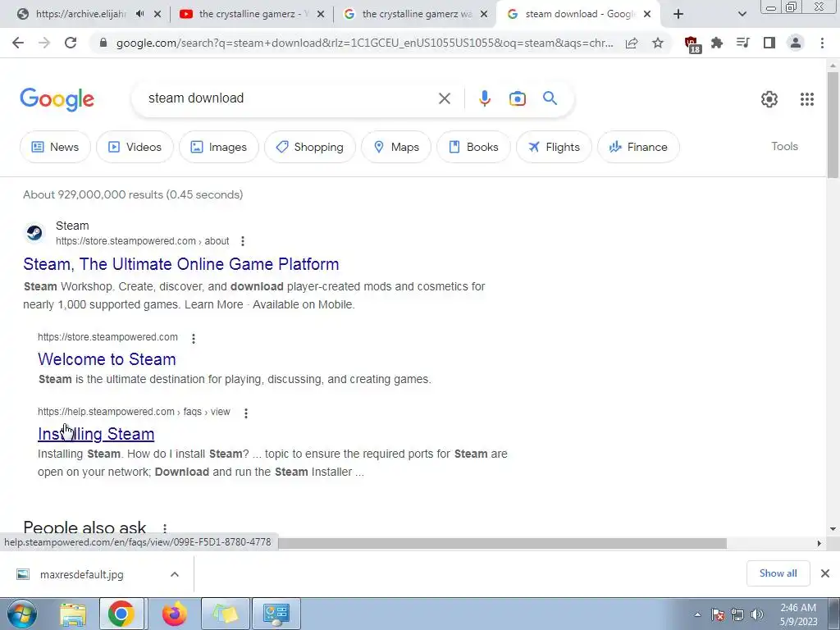The width and height of the screenshot is (840, 630).
Task: Open more options beside People also ask
Action: click(165, 528)
